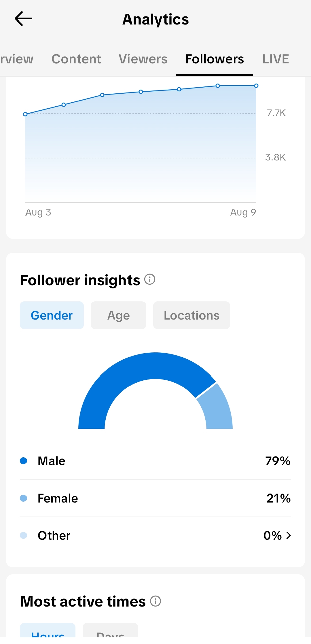Switch to the Content tab
The image size is (311, 644).
click(x=76, y=59)
